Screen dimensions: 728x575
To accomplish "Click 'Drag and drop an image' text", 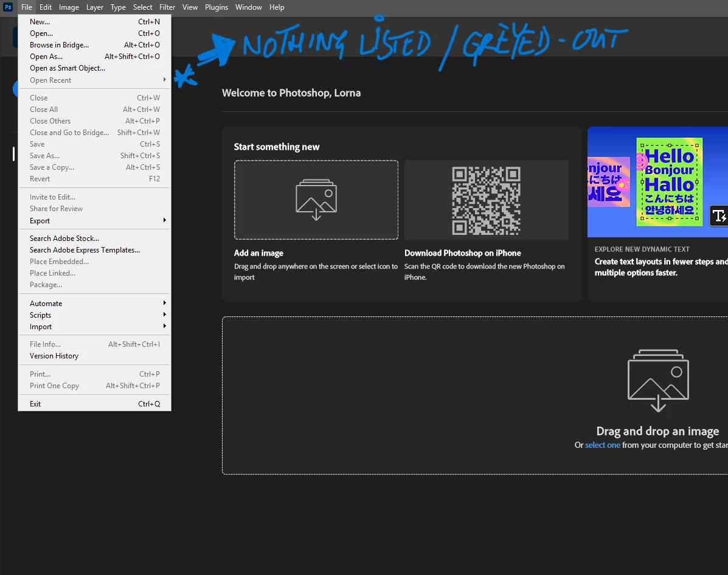I will [657, 431].
